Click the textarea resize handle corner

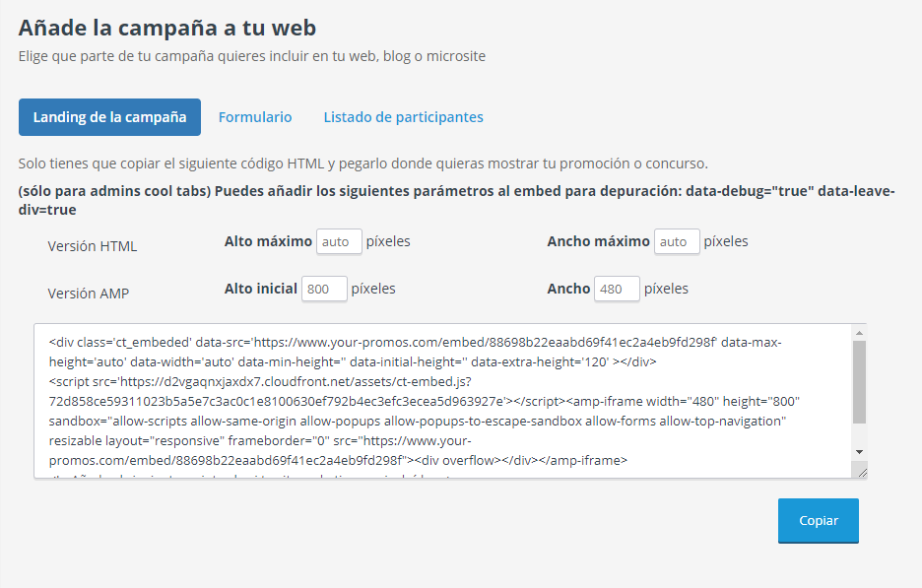(862, 472)
